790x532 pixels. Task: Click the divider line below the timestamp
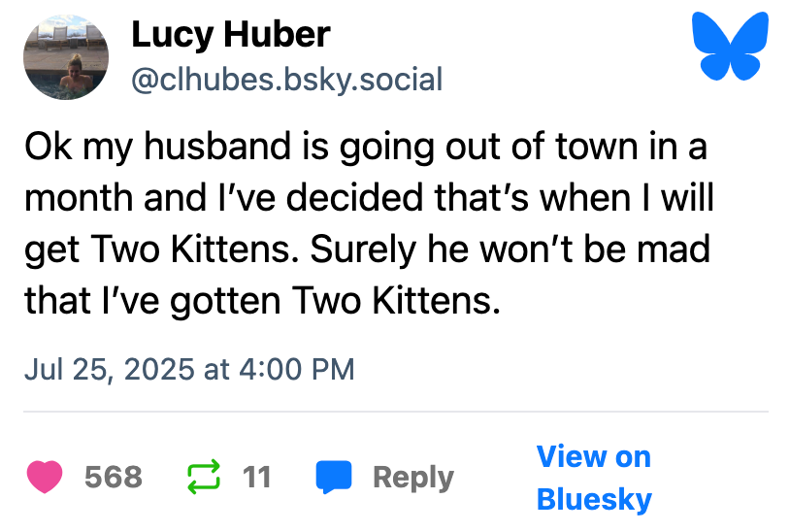tap(395, 412)
